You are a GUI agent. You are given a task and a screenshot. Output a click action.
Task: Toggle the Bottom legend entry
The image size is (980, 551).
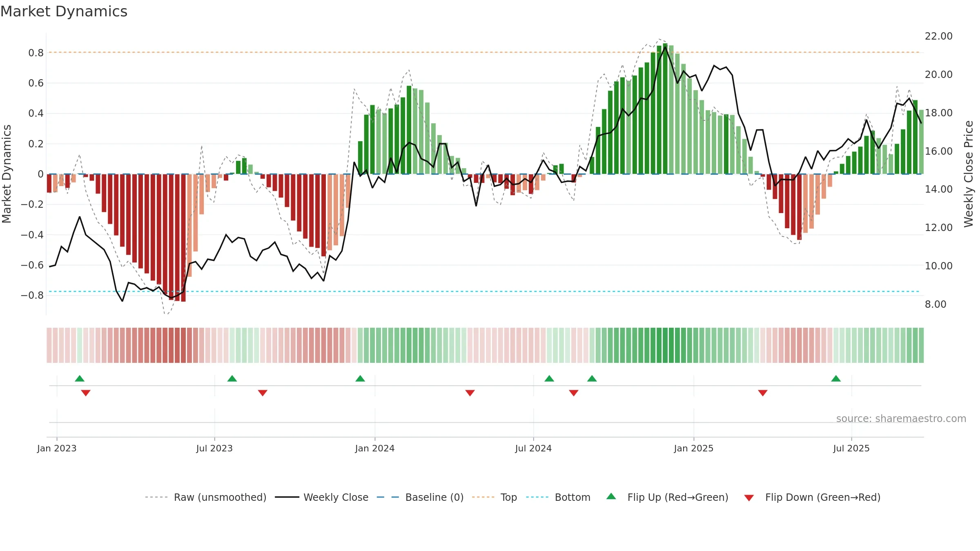click(x=558, y=497)
